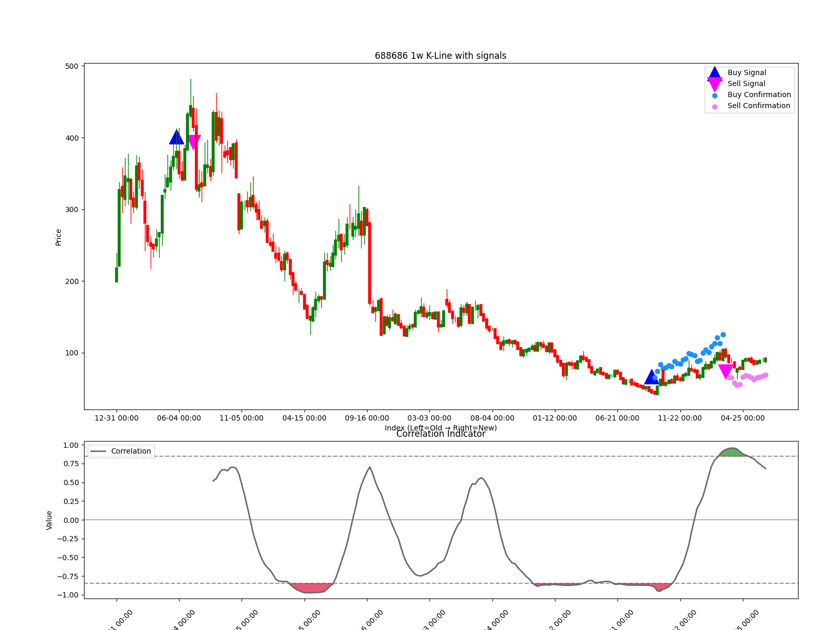Screen dimensions: 840x630
Task: Click the green shaded area above upper threshold
Action: click(731, 452)
